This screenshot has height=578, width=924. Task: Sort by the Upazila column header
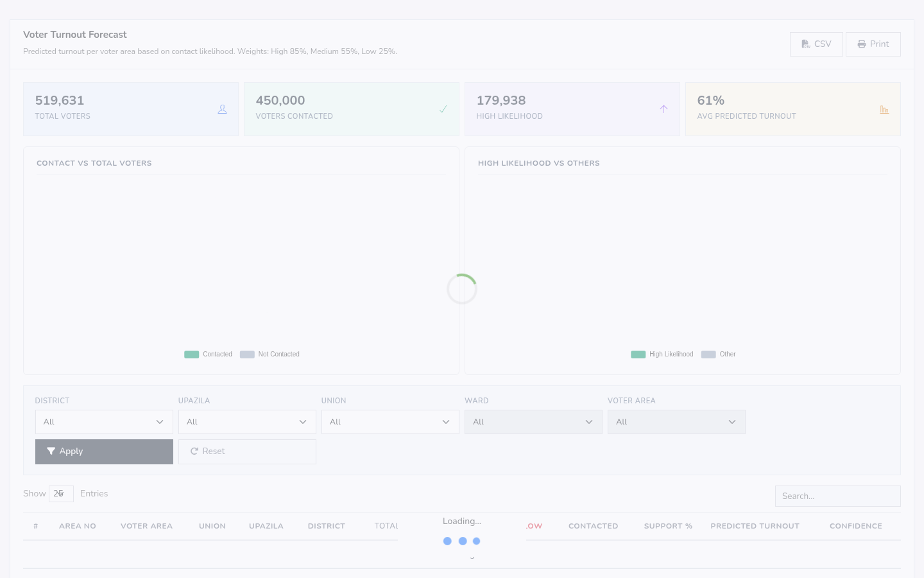point(266,526)
